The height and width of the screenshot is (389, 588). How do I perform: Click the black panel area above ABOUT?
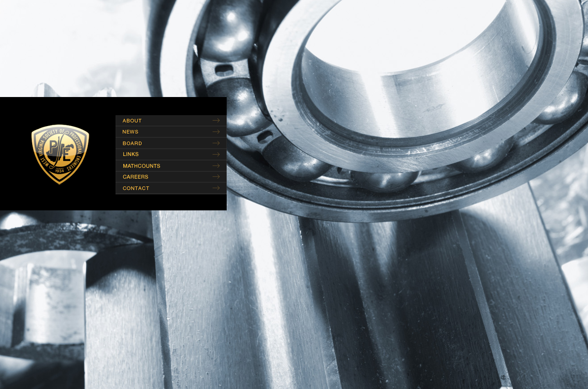click(x=170, y=106)
